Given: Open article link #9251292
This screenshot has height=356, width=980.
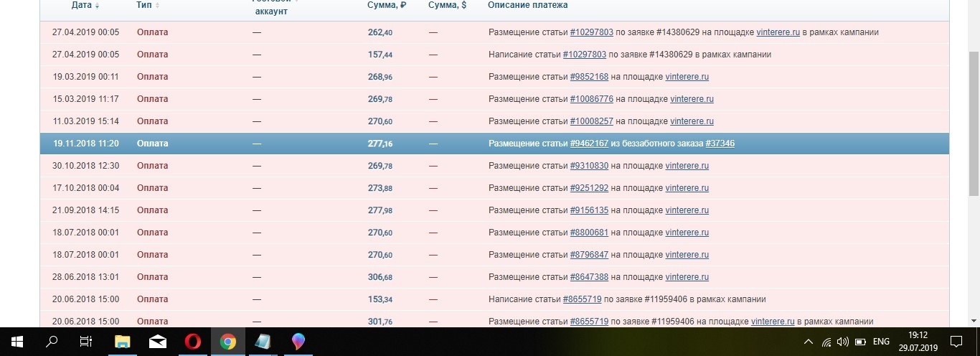Looking at the screenshot, I should coord(589,188).
